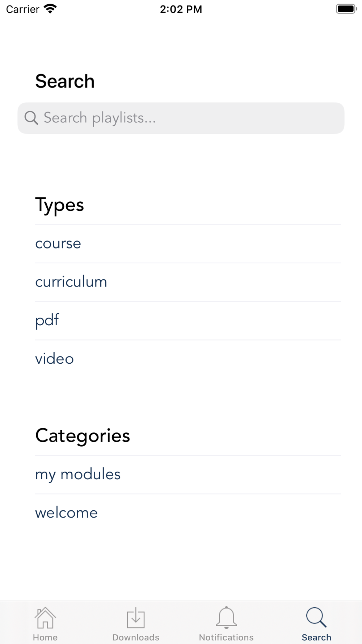Tap the battery indicator icon
Viewport: 362px width, 644px height.
click(346, 9)
